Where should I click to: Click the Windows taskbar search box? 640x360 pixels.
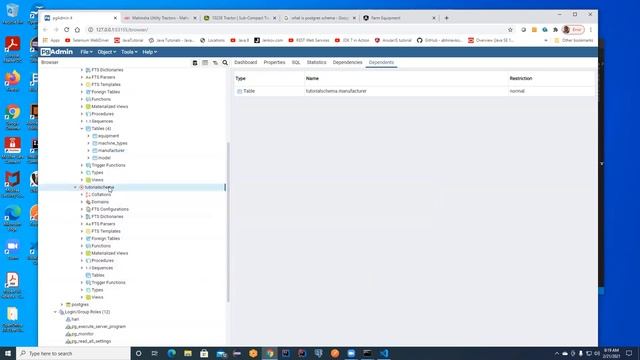click(x=73, y=353)
